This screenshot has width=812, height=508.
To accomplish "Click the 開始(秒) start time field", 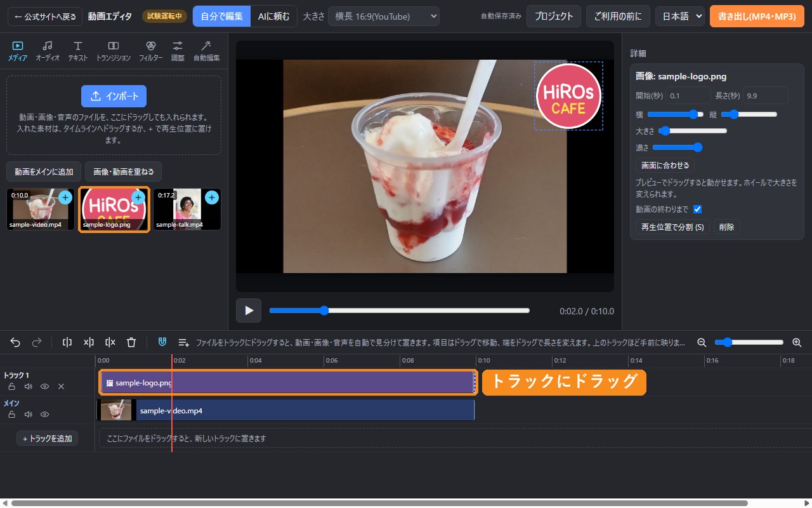I will (x=688, y=95).
